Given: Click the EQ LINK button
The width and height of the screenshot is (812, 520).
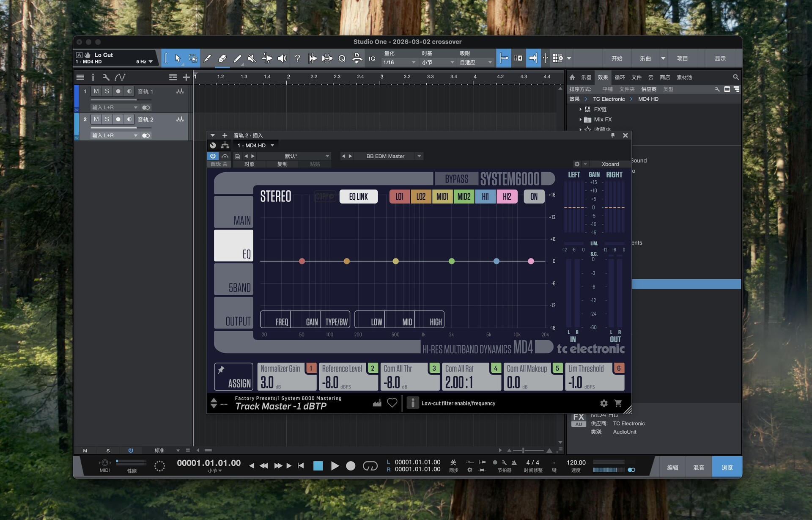Looking at the screenshot, I should pyautogui.click(x=358, y=196).
